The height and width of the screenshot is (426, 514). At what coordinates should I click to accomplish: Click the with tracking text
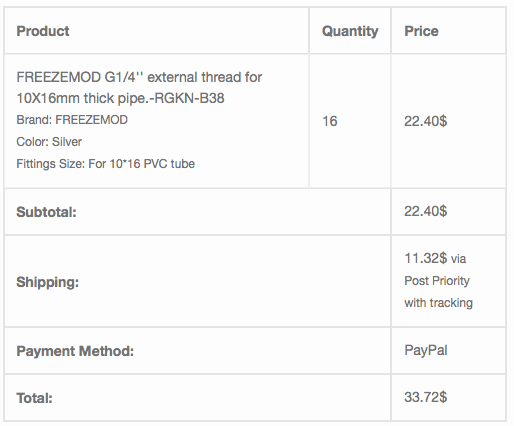tap(438, 303)
